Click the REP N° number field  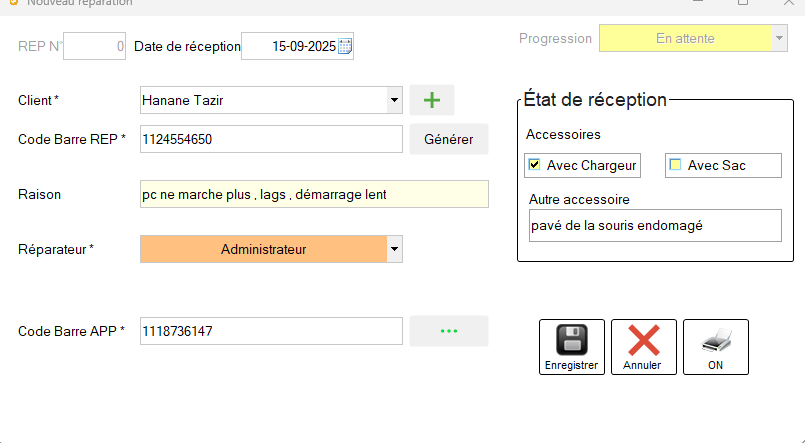tap(94, 46)
